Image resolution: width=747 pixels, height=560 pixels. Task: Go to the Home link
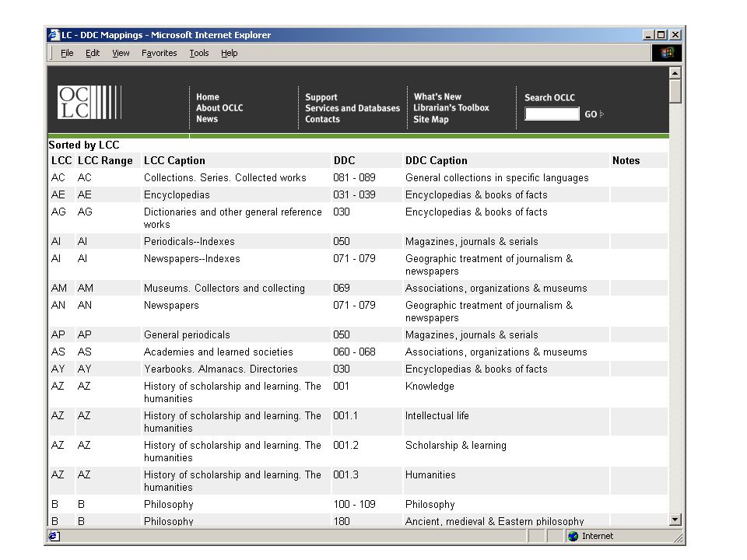click(208, 96)
